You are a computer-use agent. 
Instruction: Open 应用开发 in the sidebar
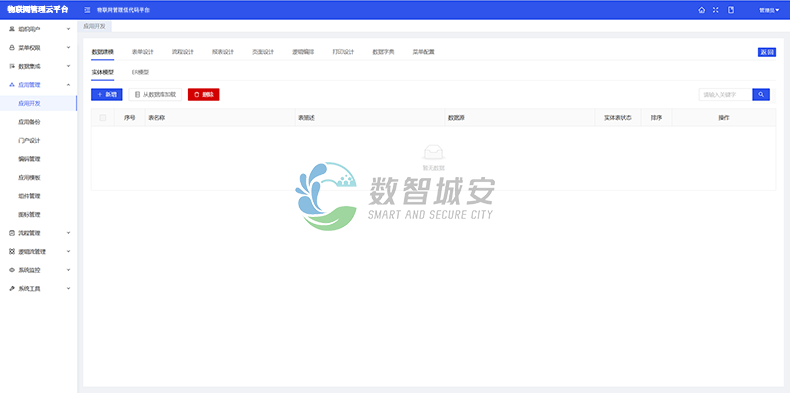click(x=38, y=103)
